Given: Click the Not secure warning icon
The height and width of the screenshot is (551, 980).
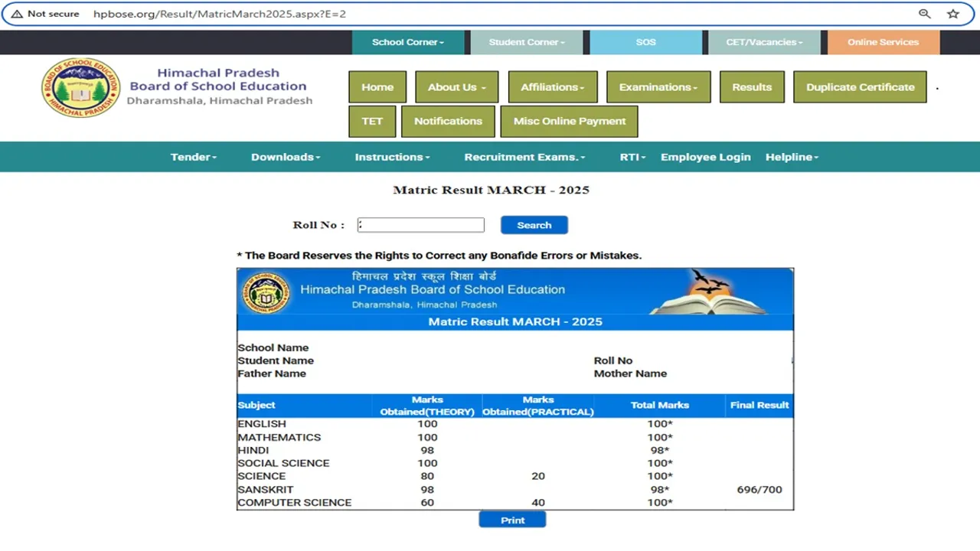Looking at the screenshot, I should [16, 14].
